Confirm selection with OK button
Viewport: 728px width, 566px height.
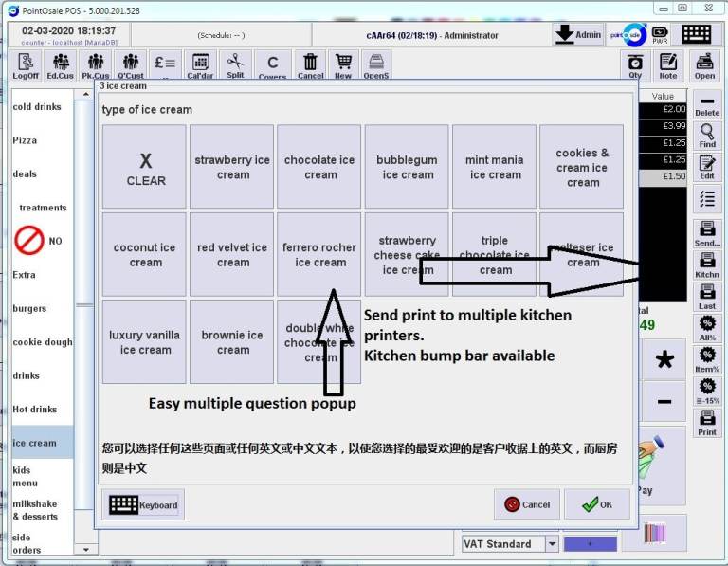click(596, 504)
